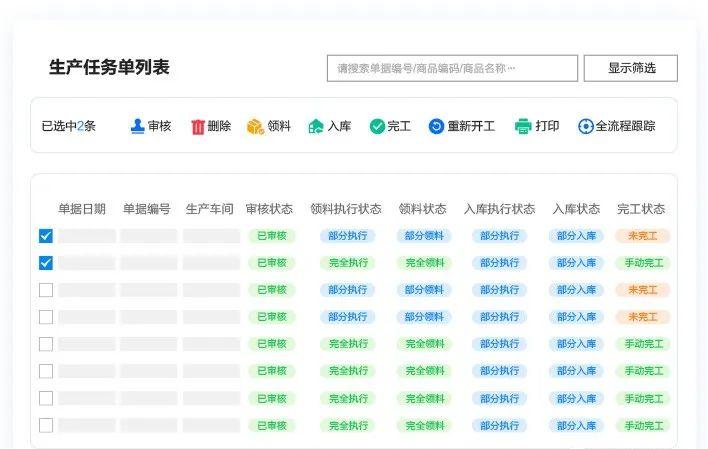Click the 入库状态 column header

[576, 209]
